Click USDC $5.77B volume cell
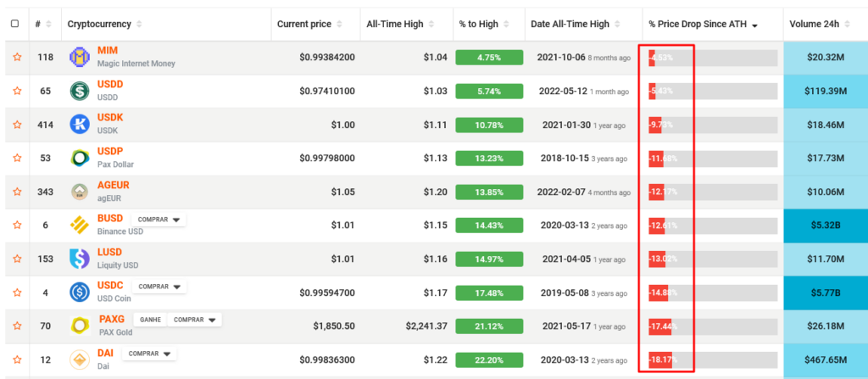The image size is (868, 379). (x=826, y=293)
